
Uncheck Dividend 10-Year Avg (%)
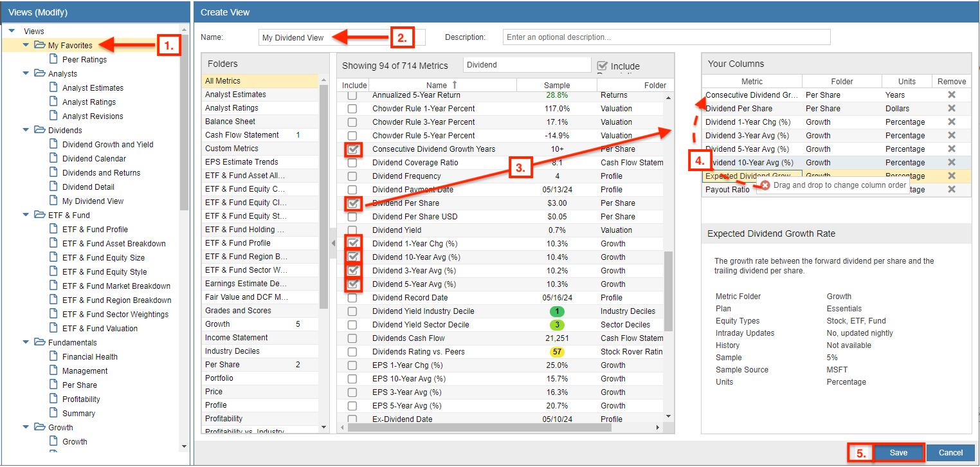coord(352,257)
